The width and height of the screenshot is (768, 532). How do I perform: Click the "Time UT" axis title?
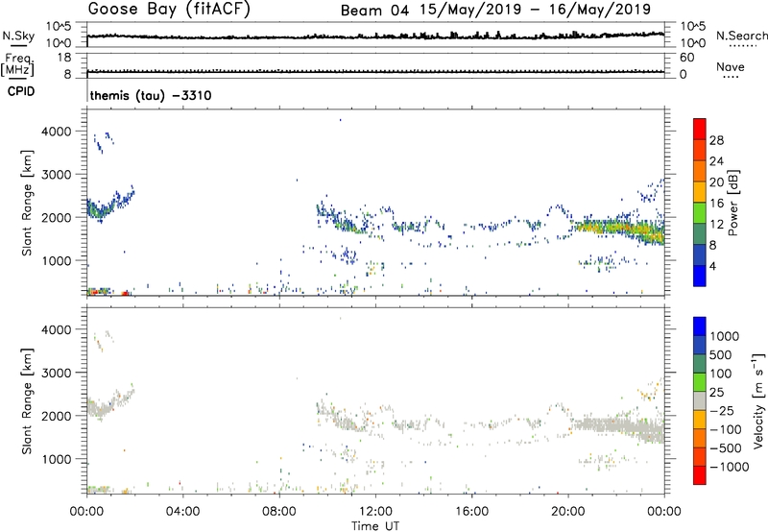[x=375, y=526]
